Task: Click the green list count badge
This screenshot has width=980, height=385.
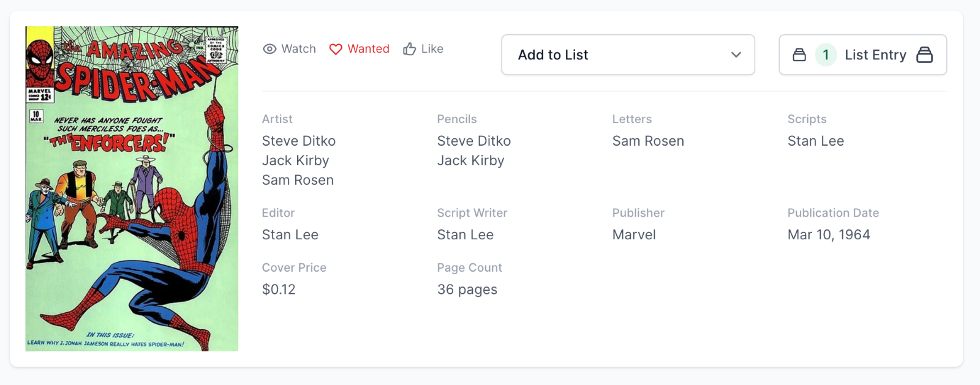Action: click(826, 55)
